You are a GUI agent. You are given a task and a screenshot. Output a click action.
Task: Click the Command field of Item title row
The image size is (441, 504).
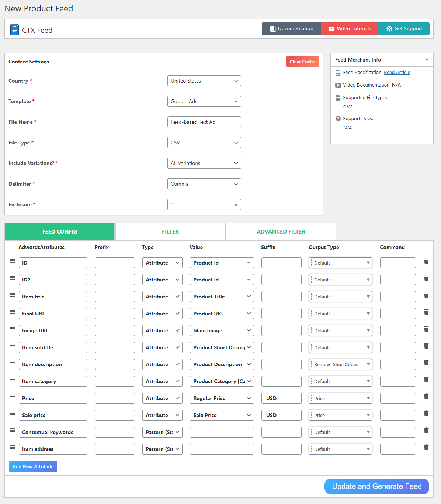(398, 297)
